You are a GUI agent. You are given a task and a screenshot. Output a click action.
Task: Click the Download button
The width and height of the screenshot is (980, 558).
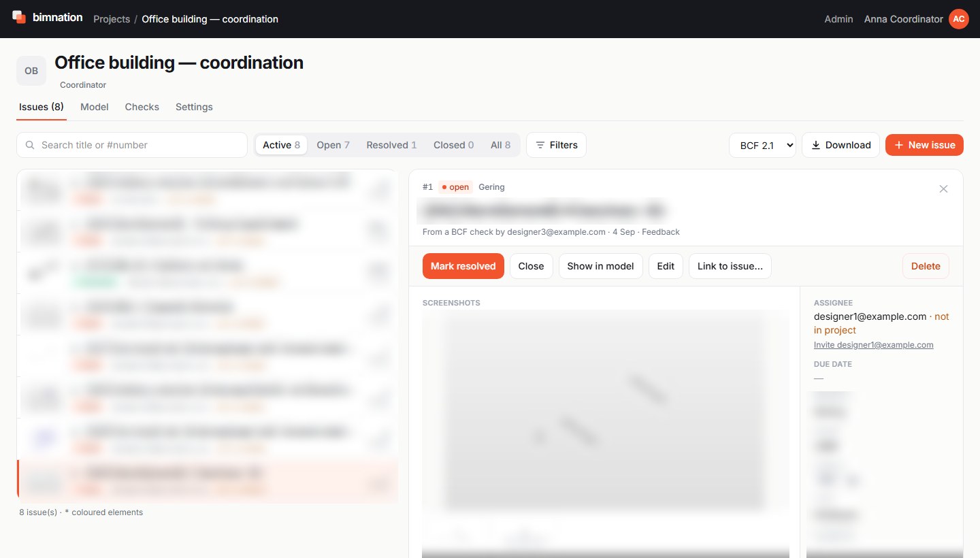pos(840,145)
